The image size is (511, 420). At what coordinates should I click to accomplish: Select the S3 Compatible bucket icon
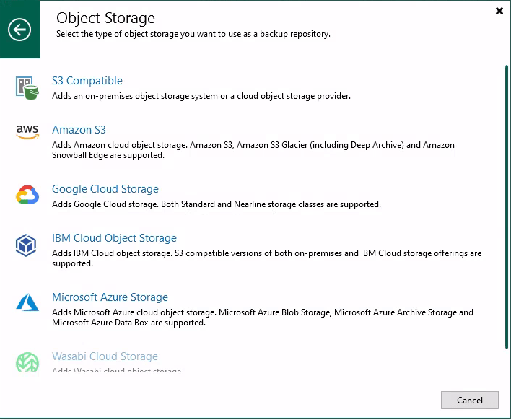click(x=27, y=88)
